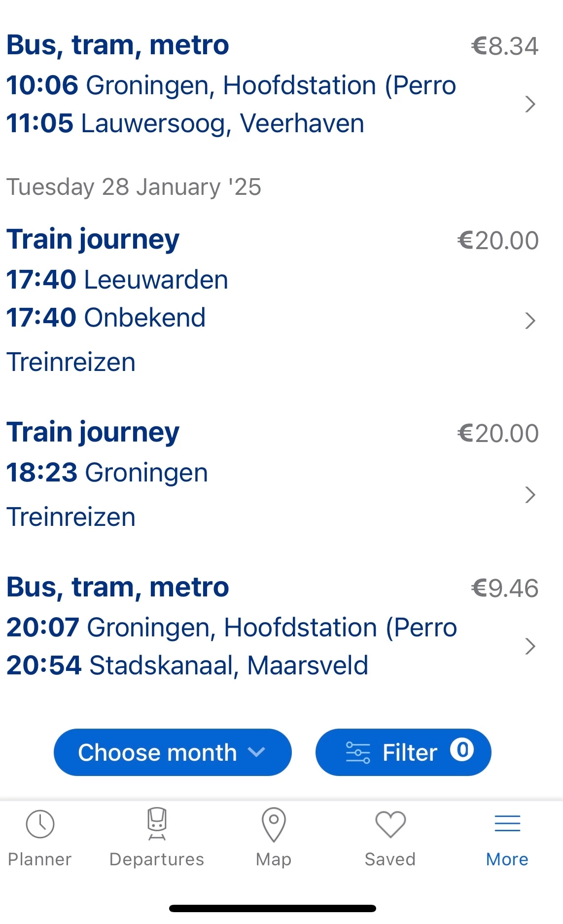Expand the 10:06 Groningen to Lauwersoog trip chevron
Screen dimensions: 563x924
(x=530, y=104)
